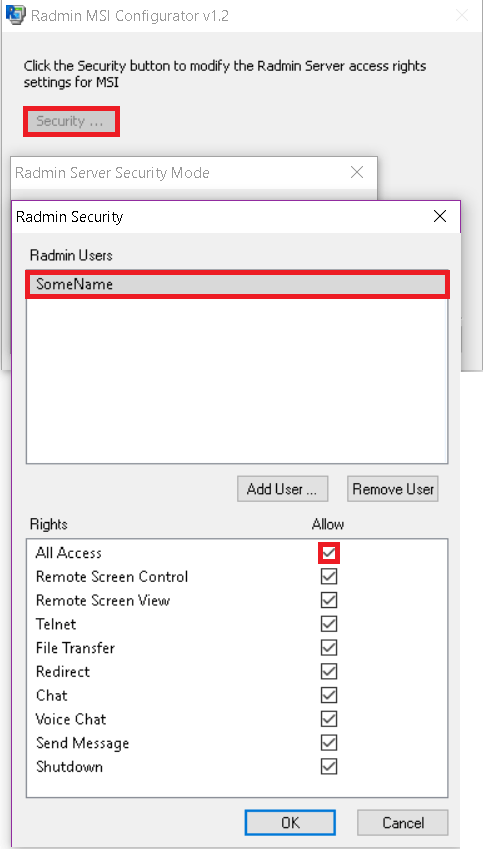Screen dimensions: 483x849
Task: Uncheck the File Transfer checkbox
Action: [x=329, y=648]
